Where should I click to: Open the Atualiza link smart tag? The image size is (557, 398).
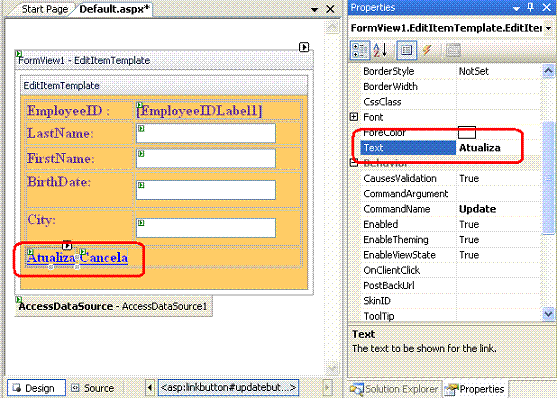[67, 245]
